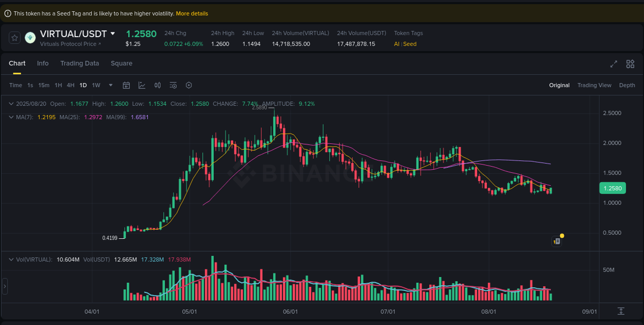Open the Square tab
This screenshot has height=325, width=644.
[x=122, y=63]
